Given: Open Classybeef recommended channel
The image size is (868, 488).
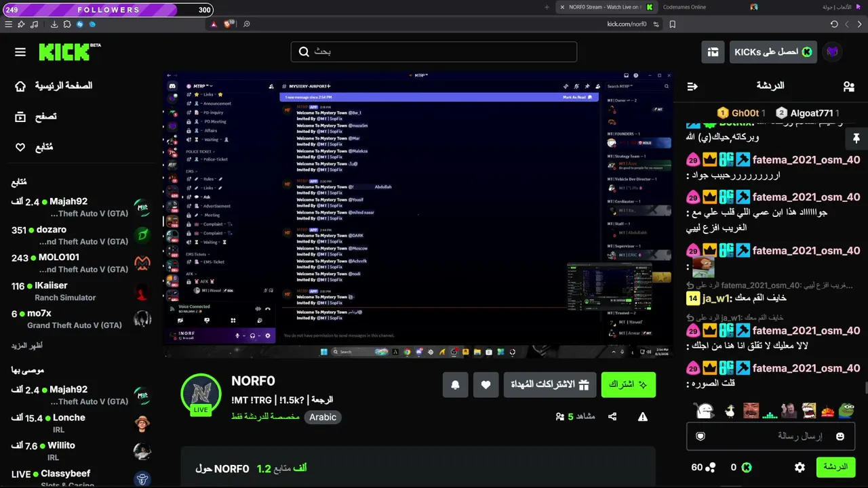Looking at the screenshot, I should coord(80,478).
